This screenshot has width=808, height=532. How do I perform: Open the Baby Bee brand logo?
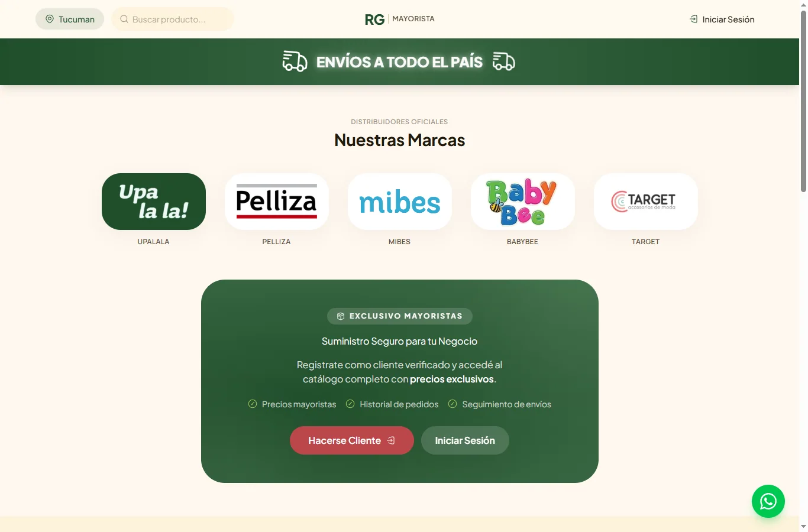(x=523, y=202)
